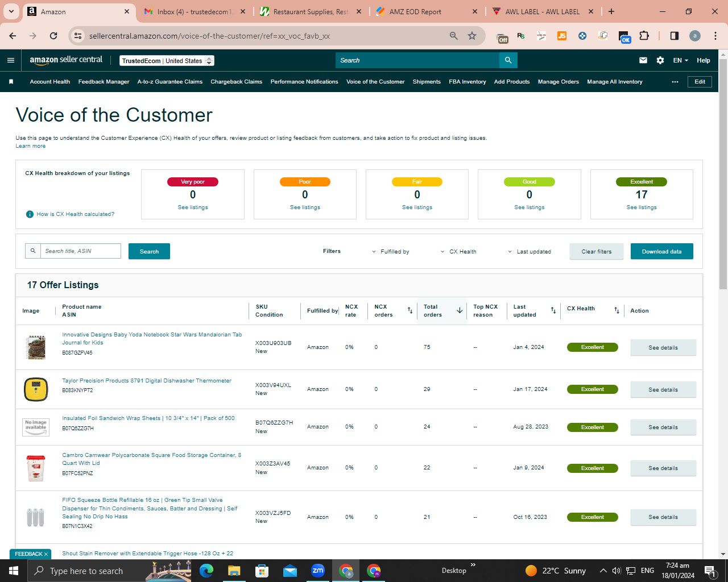Image resolution: width=728 pixels, height=582 pixels.
Task: Open the Help link in header
Action: 704,60
